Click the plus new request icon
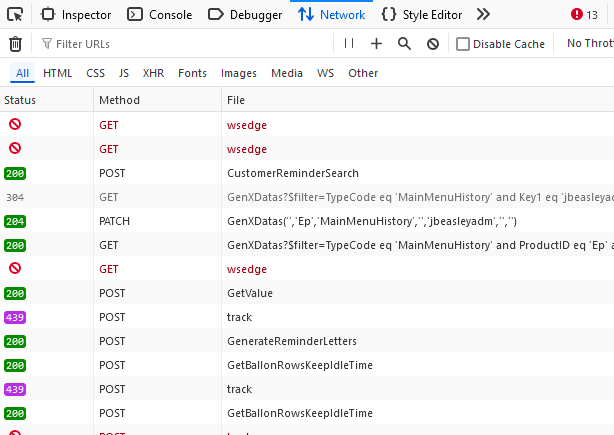614x435 pixels. pos(376,43)
